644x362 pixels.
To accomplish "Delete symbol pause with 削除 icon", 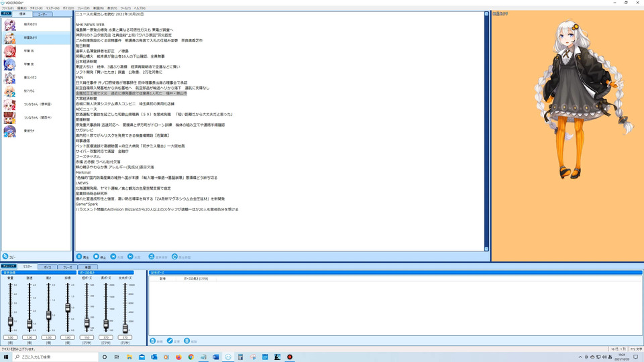I will (187, 341).
